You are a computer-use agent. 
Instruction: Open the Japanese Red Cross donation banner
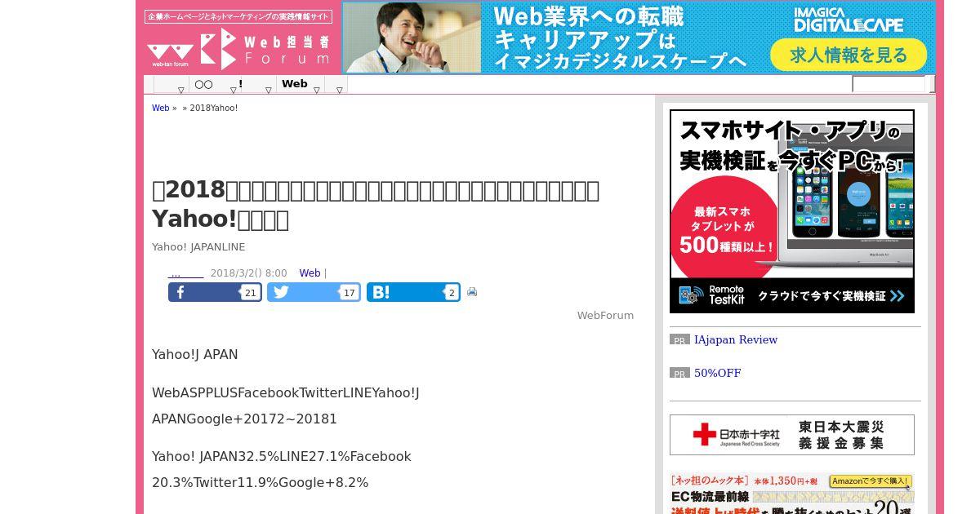(792, 435)
